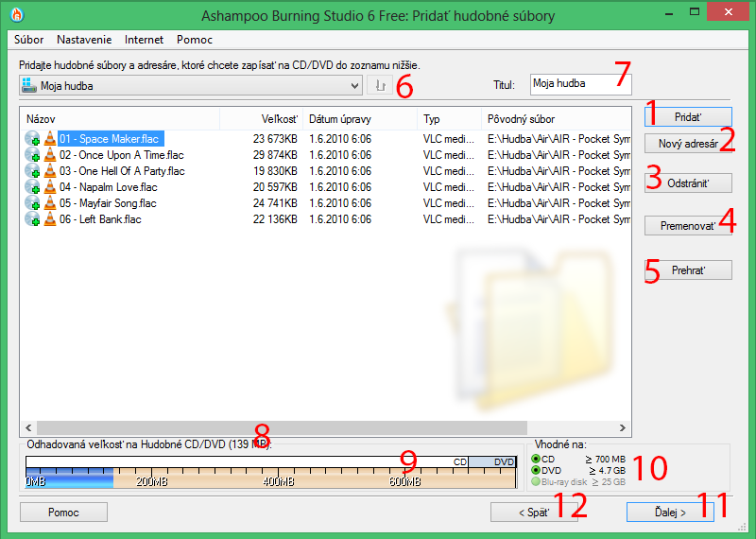Screen dimensions: 756x539
Task: Click the size value 20 597KB
Action: click(x=275, y=186)
